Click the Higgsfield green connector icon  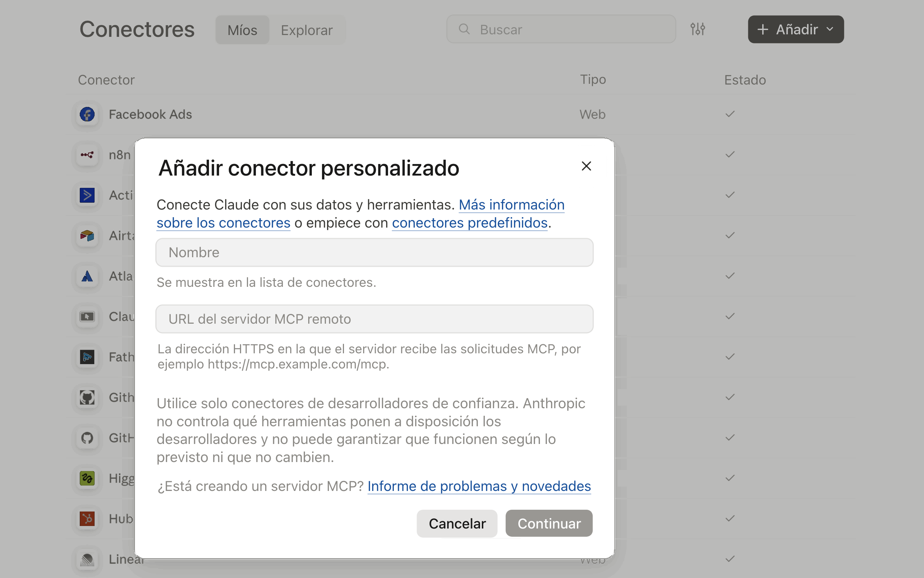pyautogui.click(x=87, y=479)
